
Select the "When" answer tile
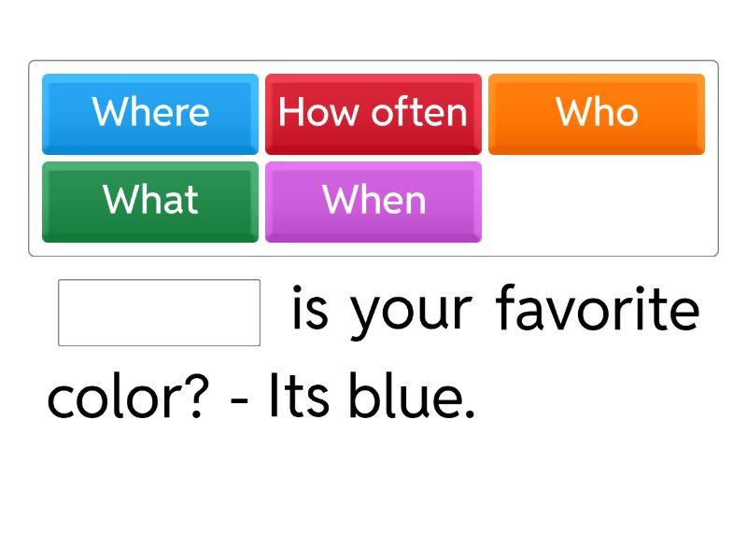373,201
